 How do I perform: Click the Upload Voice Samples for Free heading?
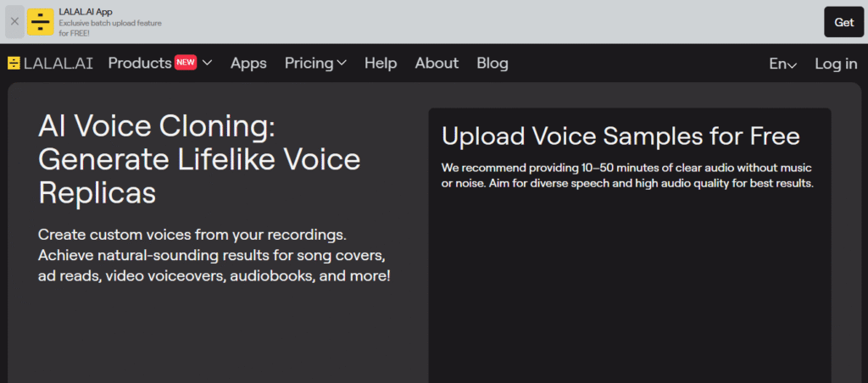620,136
